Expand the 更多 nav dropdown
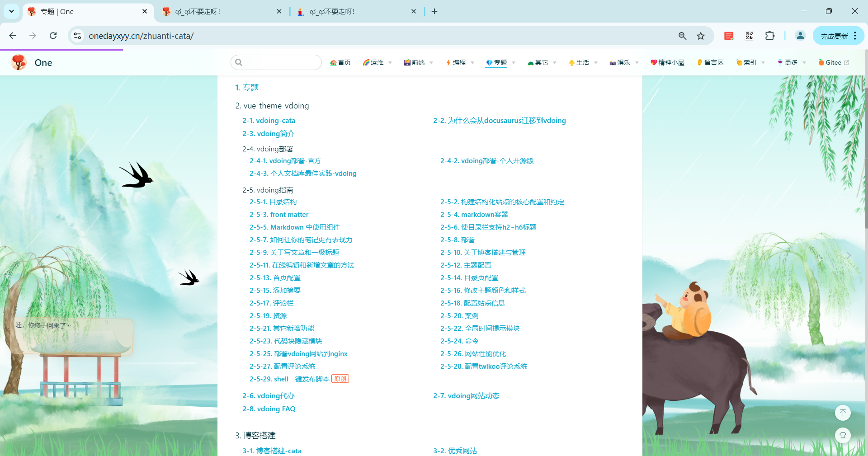Image resolution: width=868 pixels, height=456 pixels. [x=792, y=62]
